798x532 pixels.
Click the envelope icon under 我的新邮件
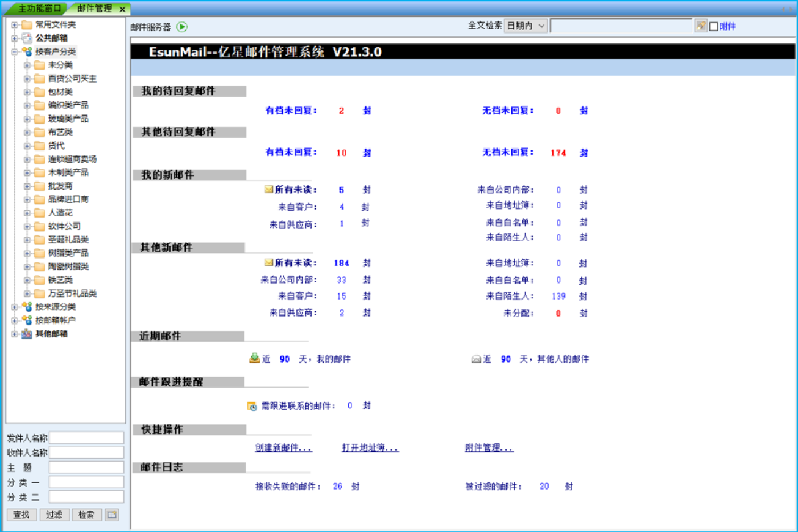point(269,189)
